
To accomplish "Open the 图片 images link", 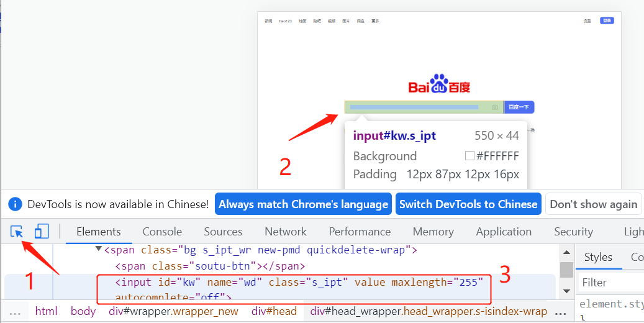I will coord(346,21).
